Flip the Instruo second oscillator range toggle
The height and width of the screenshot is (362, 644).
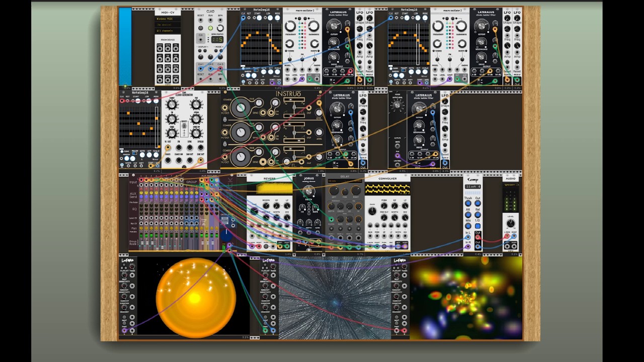click(x=225, y=143)
